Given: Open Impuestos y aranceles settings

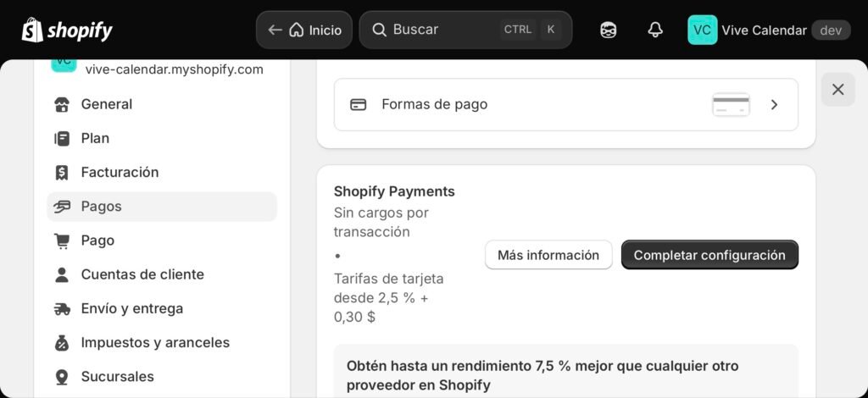Looking at the screenshot, I should point(162,343).
